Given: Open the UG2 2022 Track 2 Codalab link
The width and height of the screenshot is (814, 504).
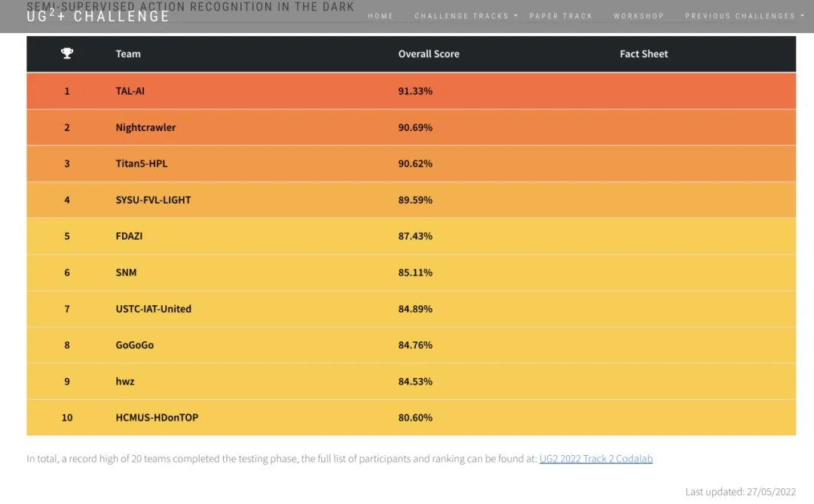Looking at the screenshot, I should 596,458.
